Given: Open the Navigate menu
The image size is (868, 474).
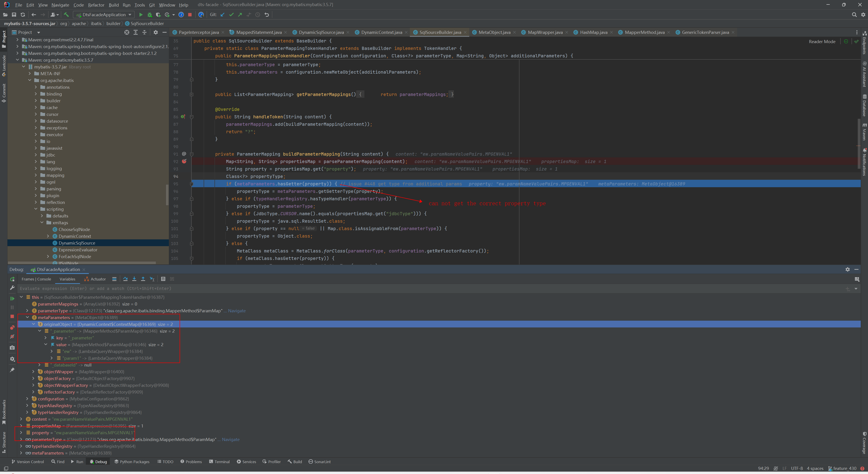Looking at the screenshot, I should 60,5.
